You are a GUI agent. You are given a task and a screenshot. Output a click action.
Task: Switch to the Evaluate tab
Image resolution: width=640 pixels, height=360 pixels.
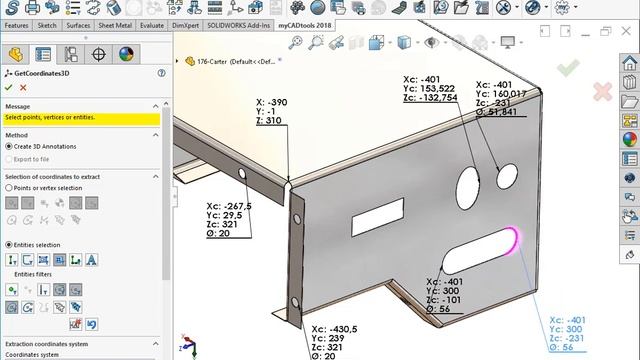pos(152,25)
